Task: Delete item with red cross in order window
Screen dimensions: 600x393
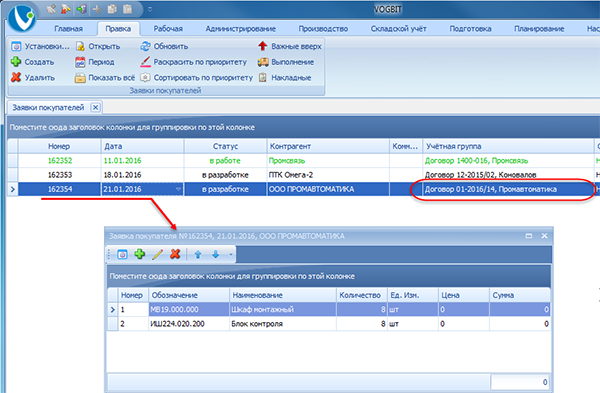Action: coord(175,254)
